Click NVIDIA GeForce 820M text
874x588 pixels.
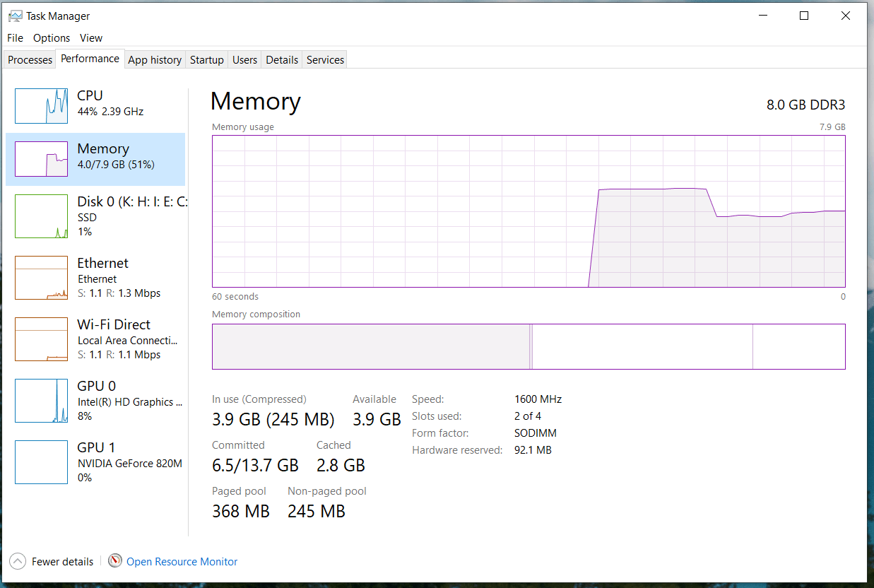coord(130,464)
